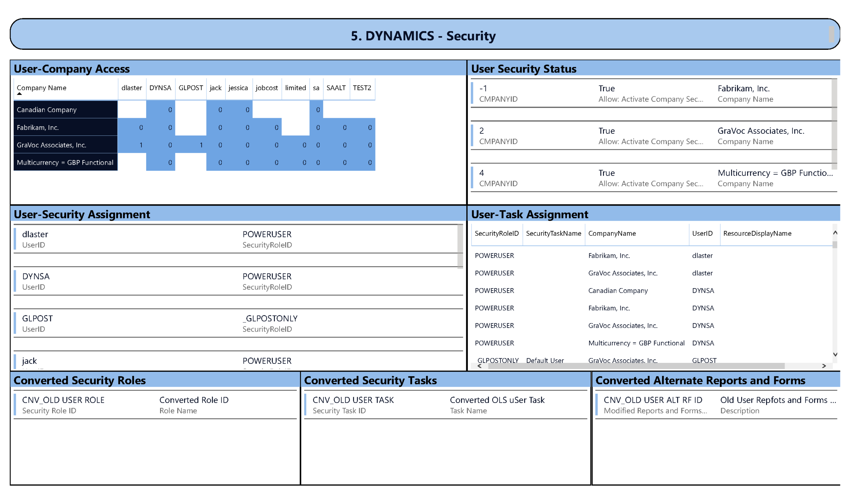Select the jessica column header in matrix
The image size is (850, 504).
click(238, 88)
